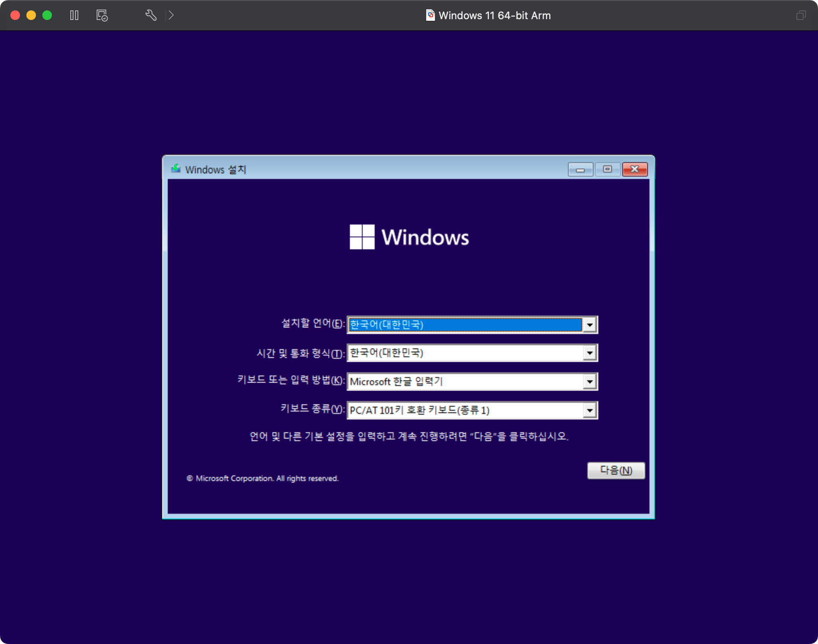The image size is (818, 644).
Task: Open the 키보드 또는 입력 방법 dropdown arrow
Action: [x=590, y=382]
